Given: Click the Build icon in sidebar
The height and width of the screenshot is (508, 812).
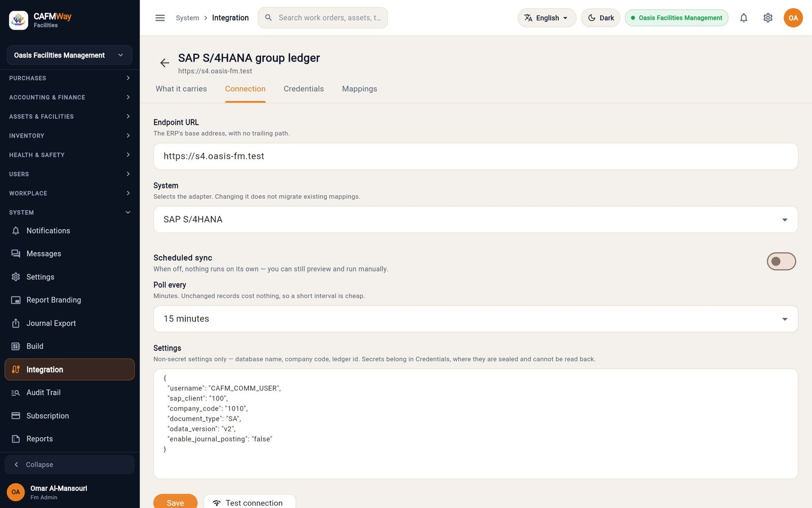Looking at the screenshot, I should pyautogui.click(x=16, y=346).
